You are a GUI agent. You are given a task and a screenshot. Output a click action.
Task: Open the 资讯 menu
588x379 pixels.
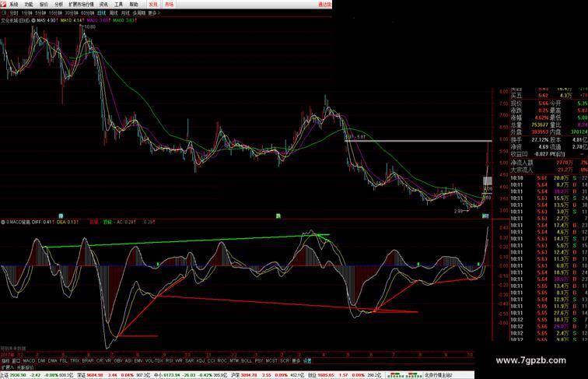pyautogui.click(x=103, y=5)
